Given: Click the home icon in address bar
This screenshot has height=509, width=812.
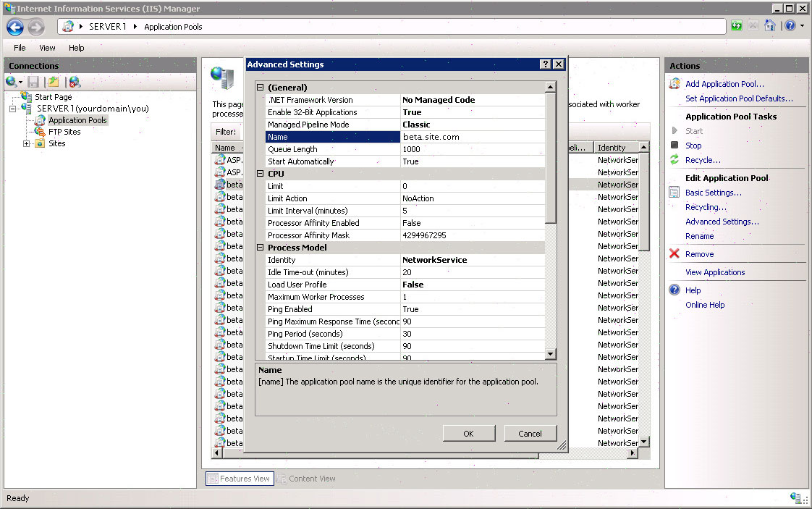Looking at the screenshot, I should [x=770, y=25].
